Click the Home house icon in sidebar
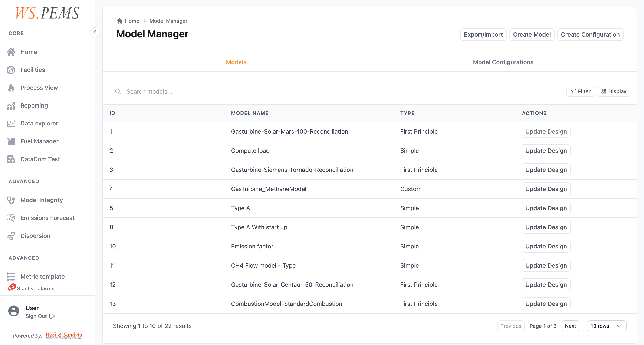The height and width of the screenshot is (345, 644). [x=11, y=52]
